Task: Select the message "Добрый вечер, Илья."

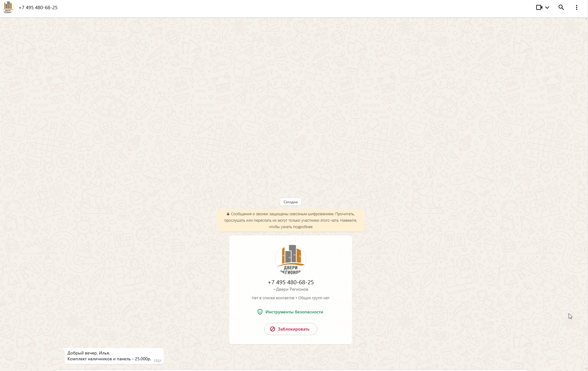Action: 89,353
